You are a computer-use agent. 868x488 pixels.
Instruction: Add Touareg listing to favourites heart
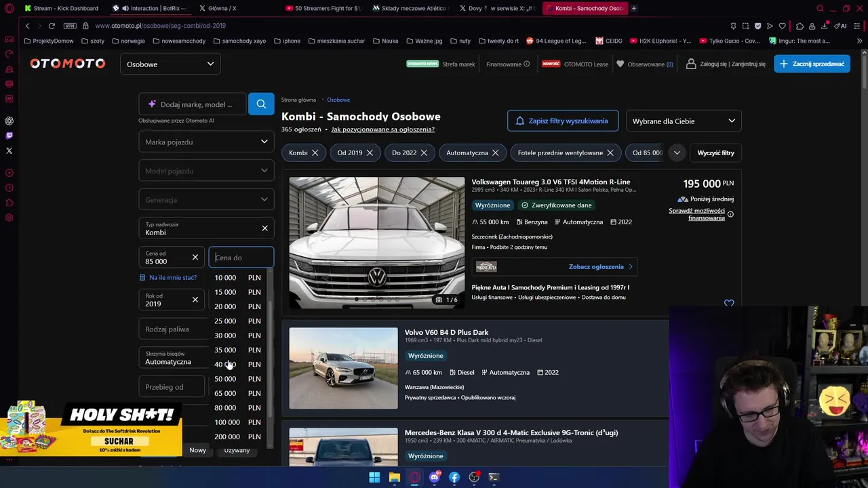(x=729, y=304)
